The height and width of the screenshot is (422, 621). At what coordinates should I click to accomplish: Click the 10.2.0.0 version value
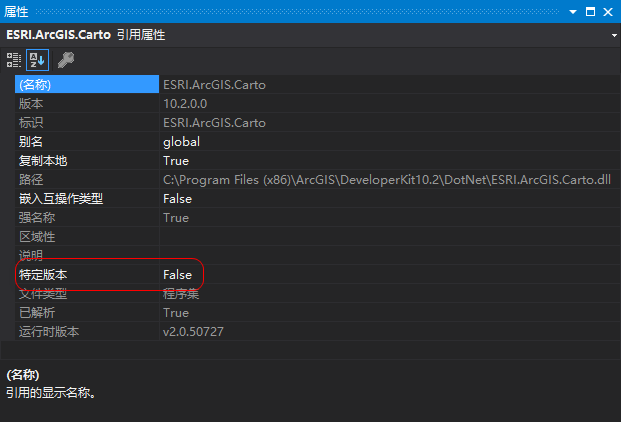tap(185, 104)
